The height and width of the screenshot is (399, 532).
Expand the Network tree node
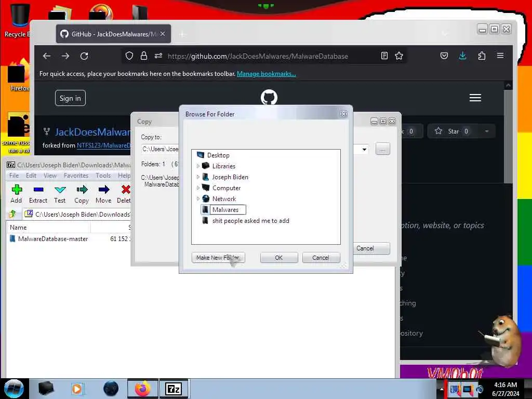tap(198, 199)
